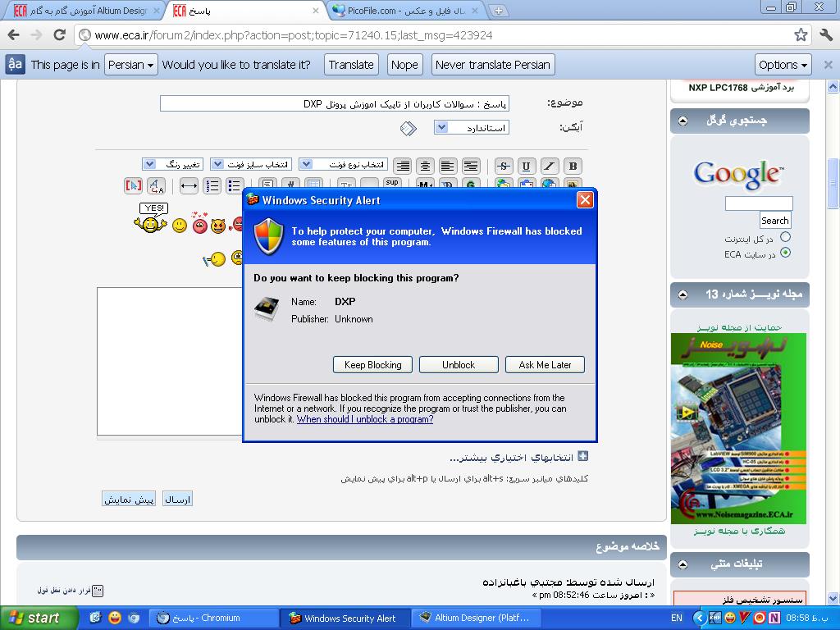The height and width of the screenshot is (630, 840).
Task: Select Windows Security Alert taskbar item
Action: click(x=345, y=618)
